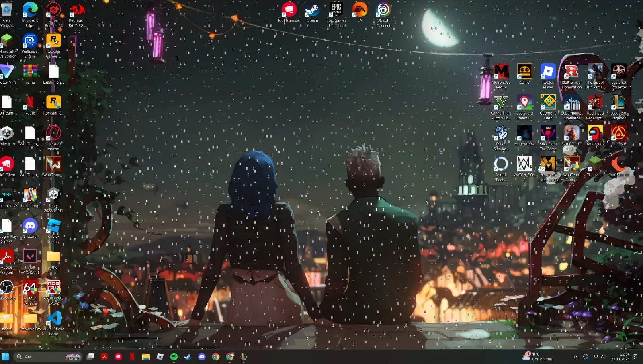Select the Minecraft Java Edition desktop icon
Viewport: 643px width, 364px height.
tap(7, 45)
